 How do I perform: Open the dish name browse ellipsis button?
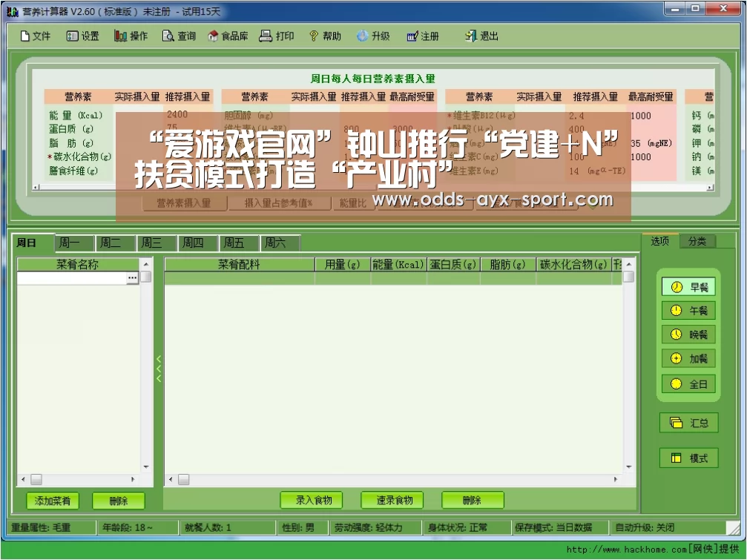133,277
